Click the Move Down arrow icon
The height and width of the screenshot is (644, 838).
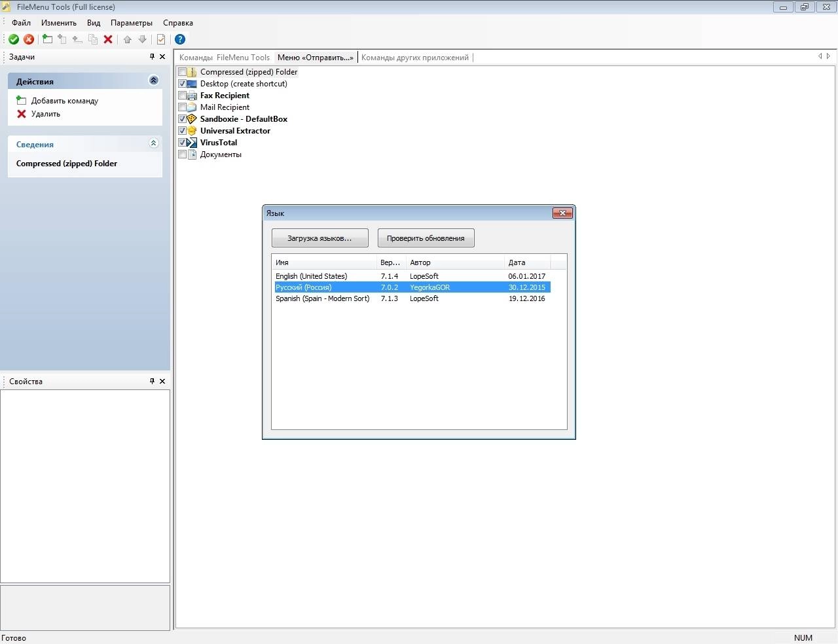(143, 39)
